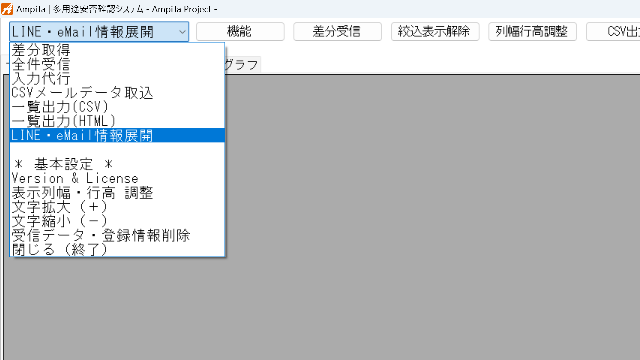Click the ＊ 基本設定 ＊ list entry
640x360 pixels.
tap(117, 164)
